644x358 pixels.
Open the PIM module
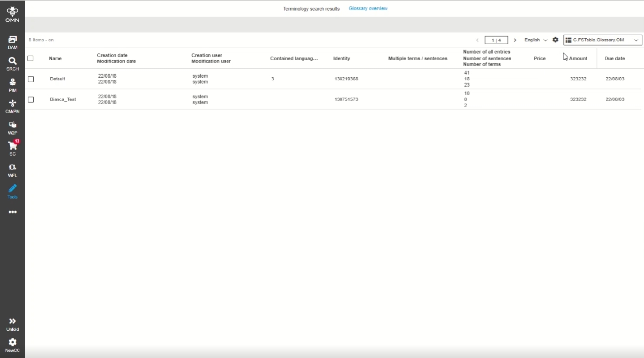click(12, 85)
